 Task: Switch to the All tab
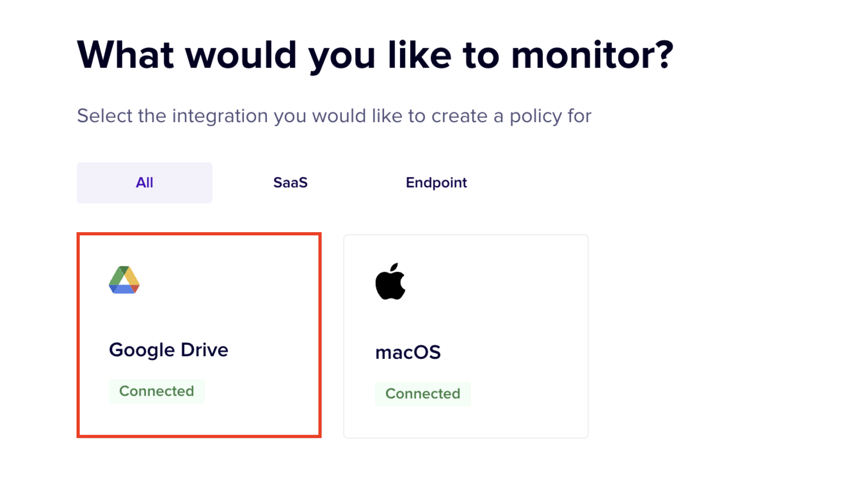point(144,183)
